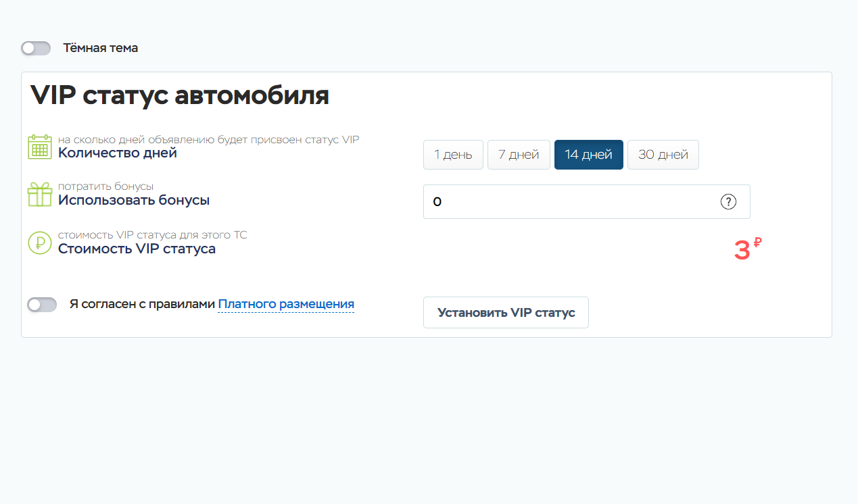Choose the 14 дней duration option
Screen dimensions: 858x504
(588, 155)
